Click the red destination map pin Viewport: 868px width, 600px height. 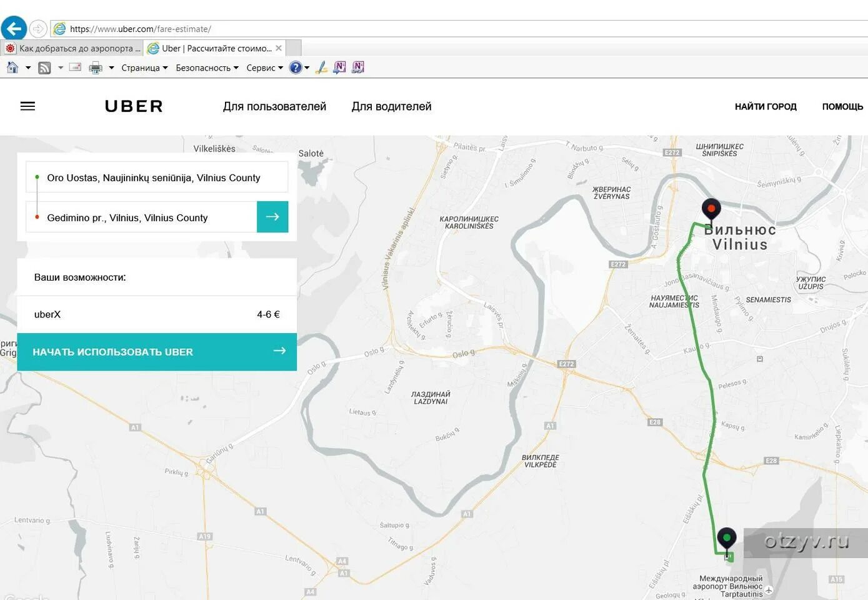point(711,211)
